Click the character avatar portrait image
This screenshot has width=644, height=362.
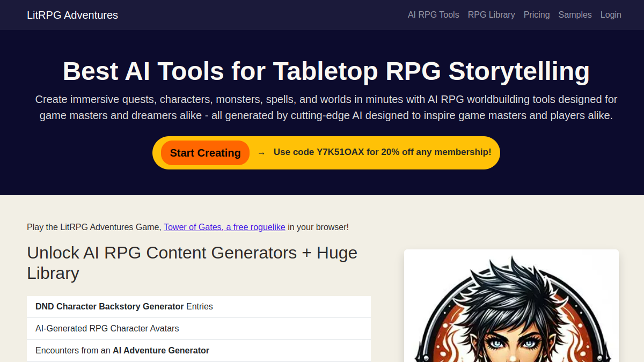coord(511,306)
